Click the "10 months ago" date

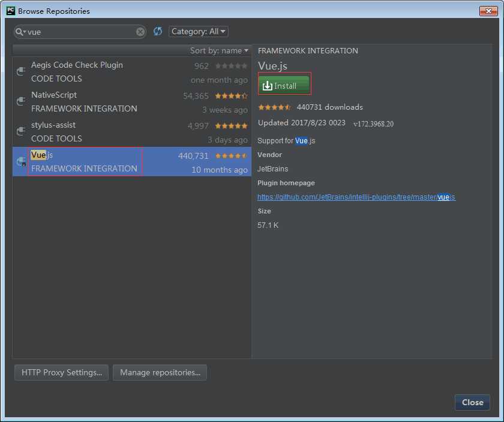point(220,170)
